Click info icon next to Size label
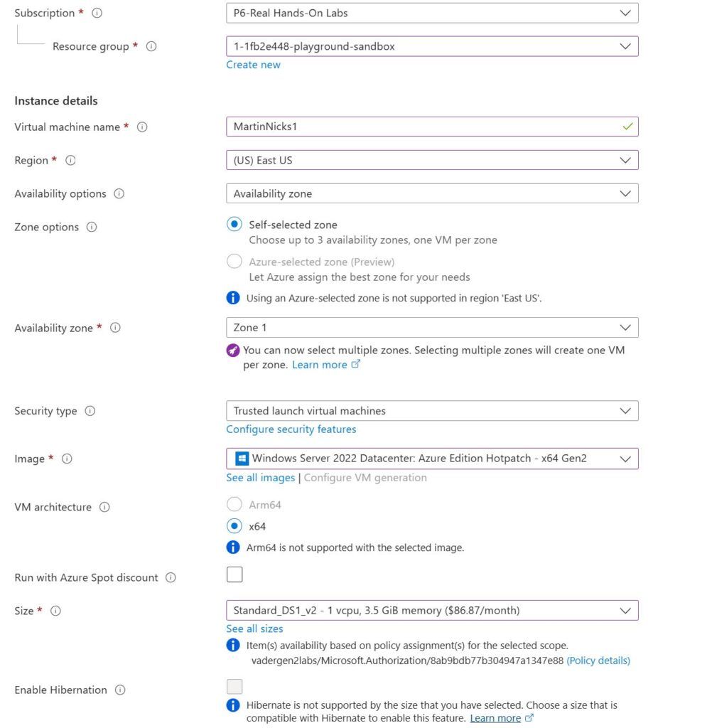707x728 pixels. point(55,611)
